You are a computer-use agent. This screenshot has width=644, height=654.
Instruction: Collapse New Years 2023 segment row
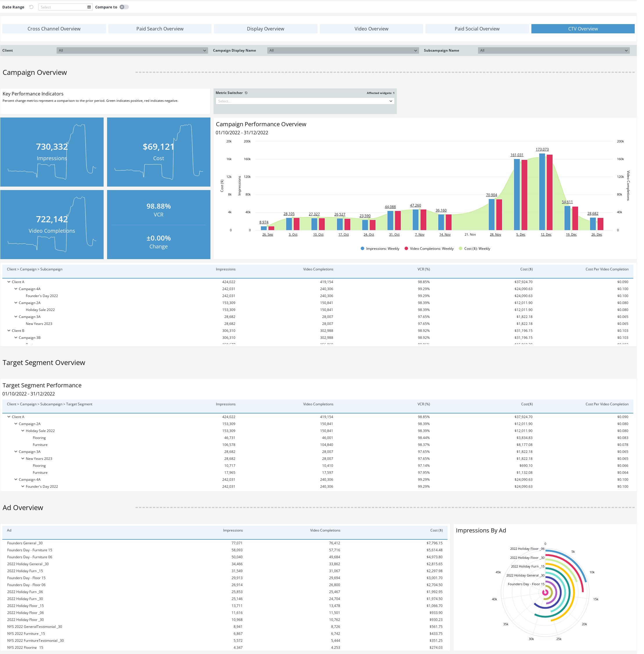(23, 459)
